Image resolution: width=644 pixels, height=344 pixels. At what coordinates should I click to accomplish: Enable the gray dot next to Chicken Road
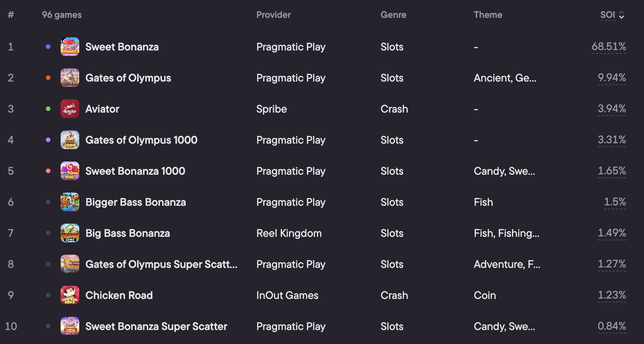[48, 295]
